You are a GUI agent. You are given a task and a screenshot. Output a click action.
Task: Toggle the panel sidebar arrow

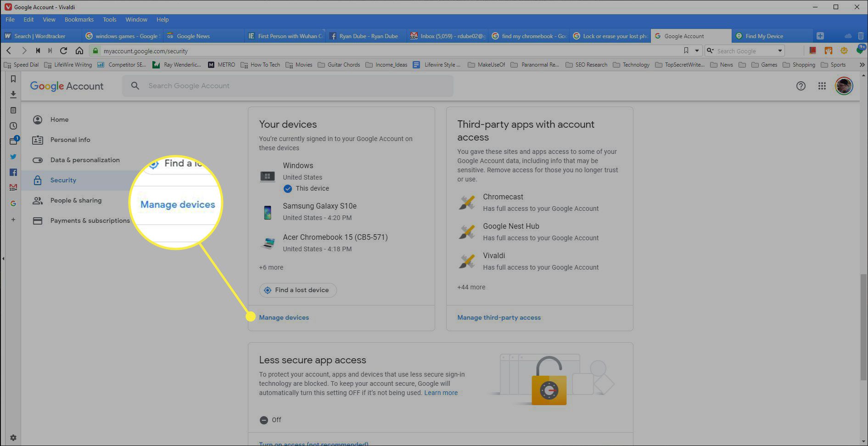3,259
